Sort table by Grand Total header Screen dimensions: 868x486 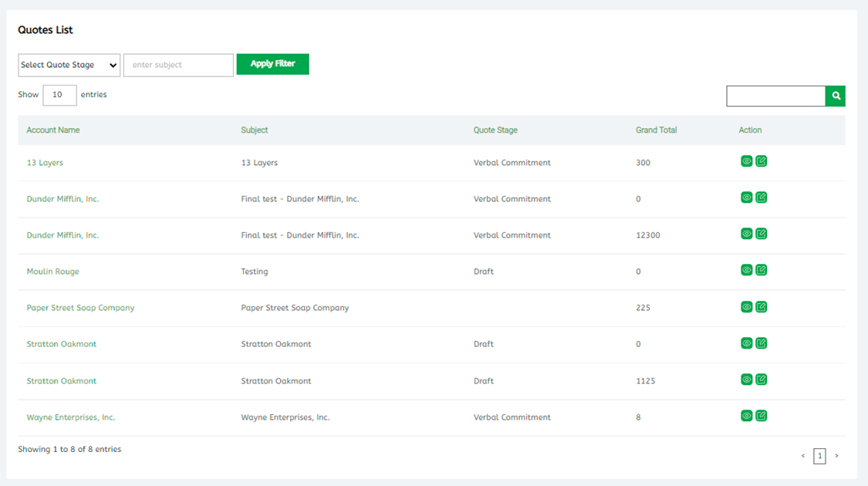click(656, 130)
